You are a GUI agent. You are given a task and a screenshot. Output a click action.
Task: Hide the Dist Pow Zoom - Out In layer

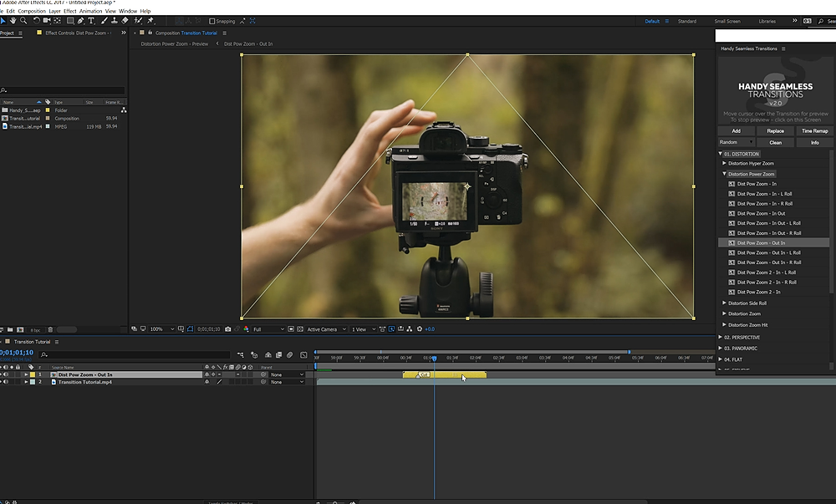pos(4,374)
